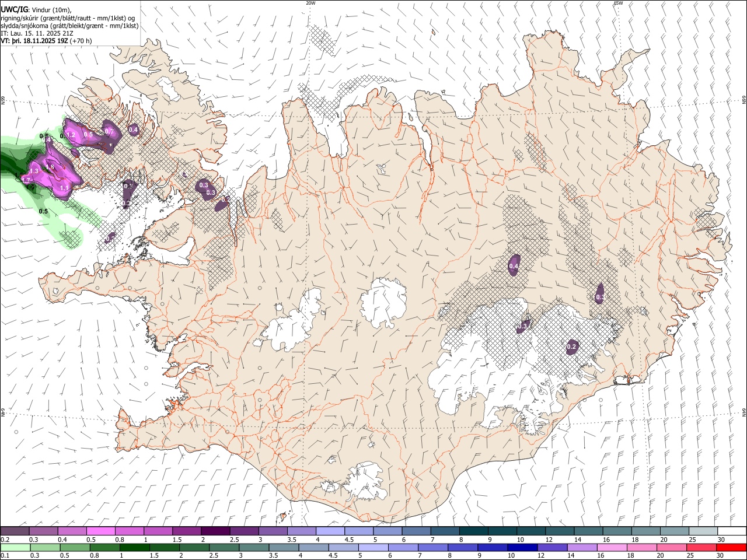This screenshot has width=747, height=560.
Task: Click the medium blue 8 swatch in the rain legend
Action: (x=464, y=547)
